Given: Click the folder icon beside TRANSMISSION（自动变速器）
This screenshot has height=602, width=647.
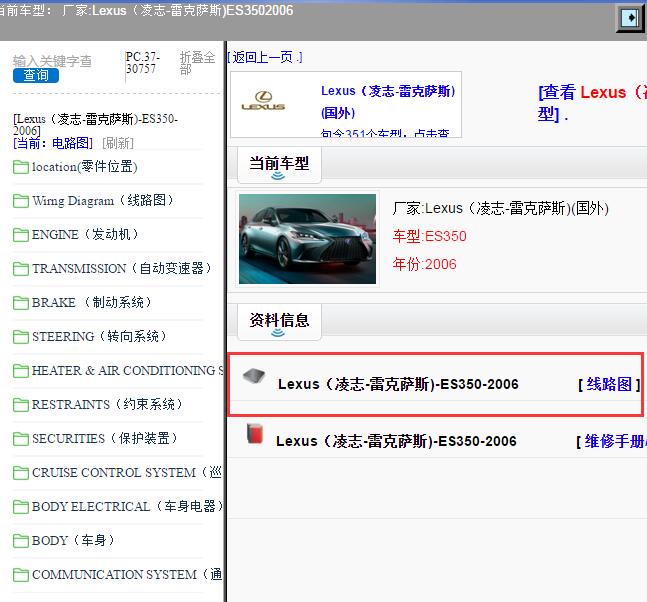Looking at the screenshot, I should pyautogui.click(x=21, y=269).
